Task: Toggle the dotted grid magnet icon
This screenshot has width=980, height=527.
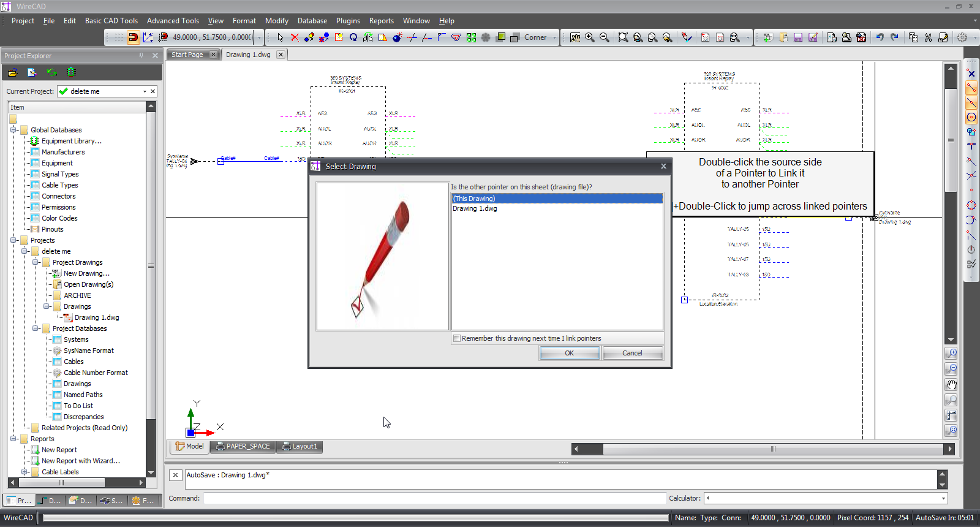Action: tap(163, 37)
